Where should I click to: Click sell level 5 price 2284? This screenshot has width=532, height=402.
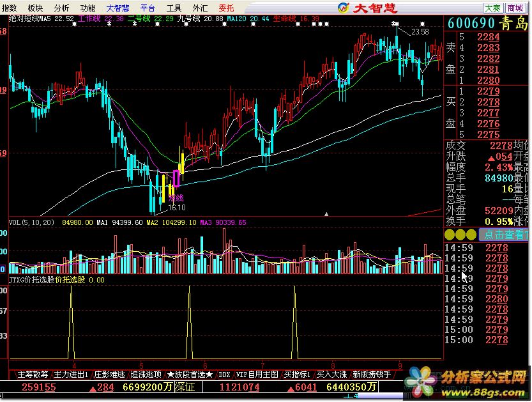coord(488,37)
